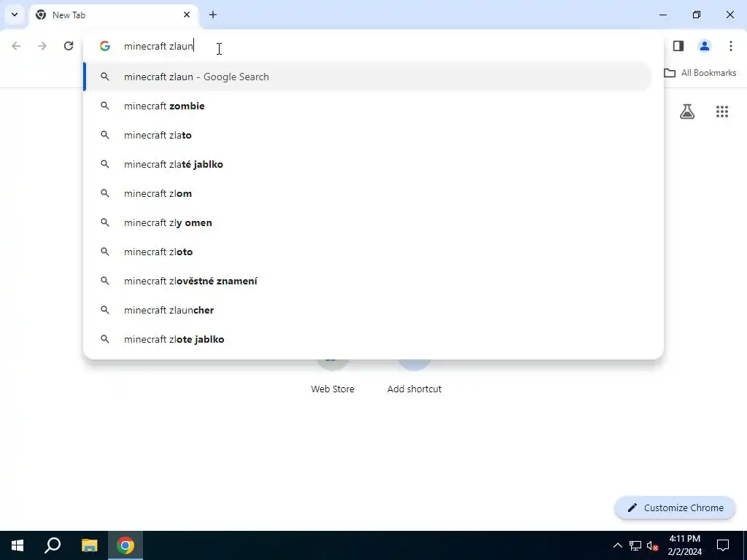Choose the 'minecraft zlauncher' suggestion
This screenshot has width=747, height=560.
coord(368,310)
